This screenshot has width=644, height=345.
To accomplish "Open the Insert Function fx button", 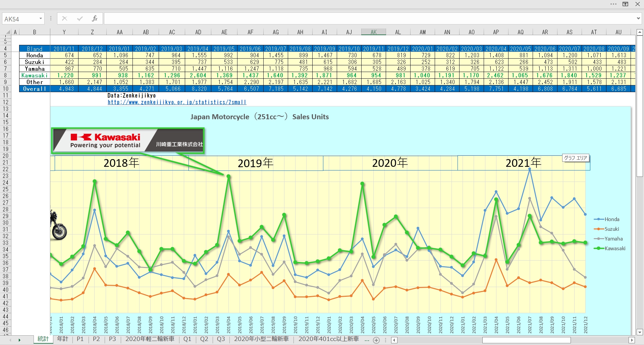I will [95, 19].
